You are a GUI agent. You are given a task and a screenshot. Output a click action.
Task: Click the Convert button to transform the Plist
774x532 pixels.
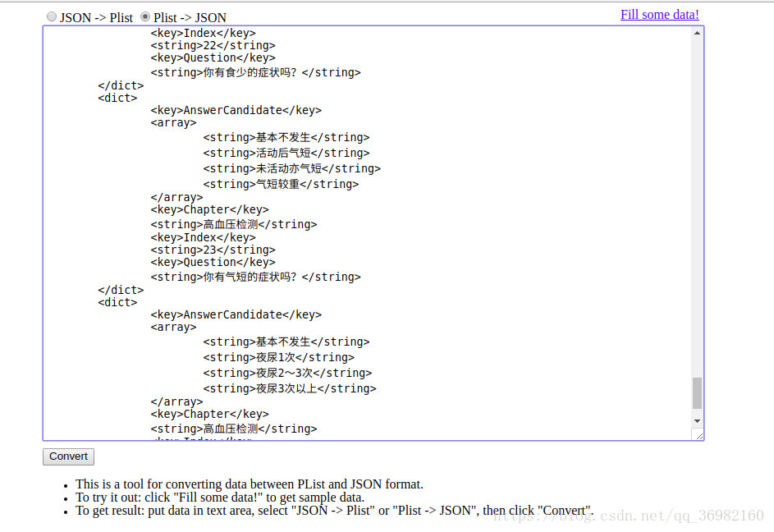pyautogui.click(x=68, y=456)
